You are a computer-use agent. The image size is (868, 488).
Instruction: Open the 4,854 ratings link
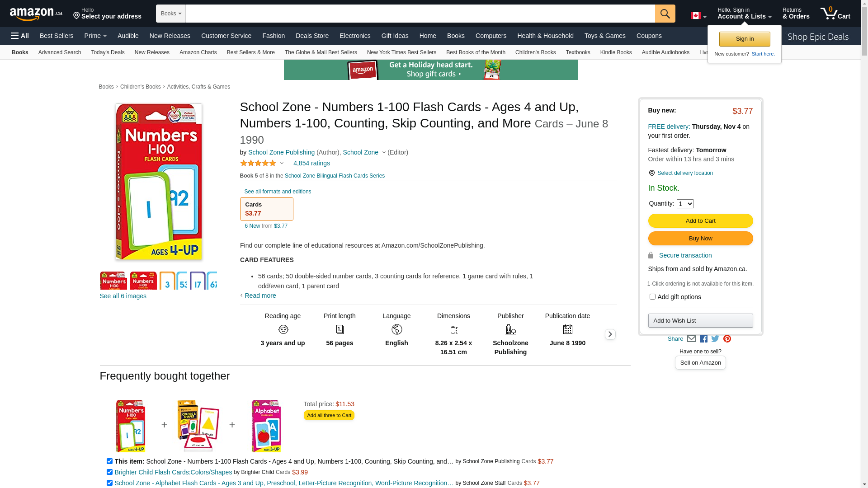(311, 163)
